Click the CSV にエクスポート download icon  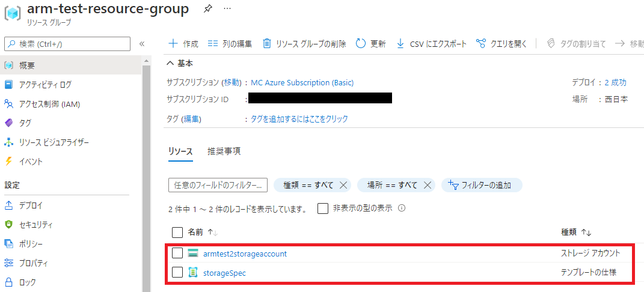[400, 43]
